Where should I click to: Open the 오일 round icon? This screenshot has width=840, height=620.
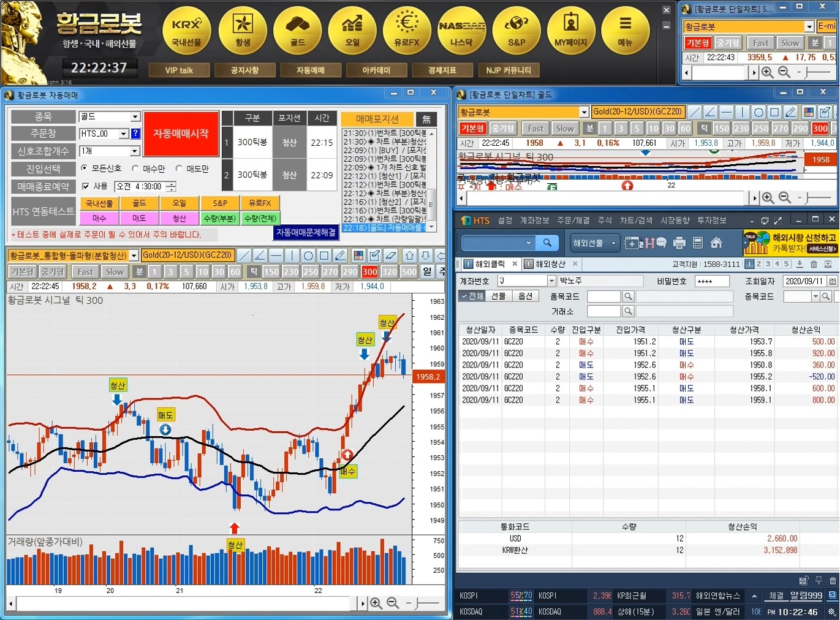pyautogui.click(x=352, y=31)
